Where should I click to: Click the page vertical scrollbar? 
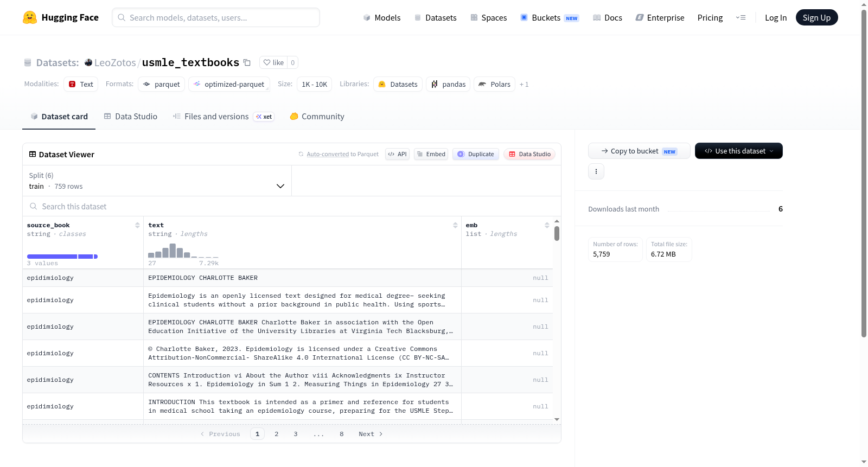click(x=864, y=174)
